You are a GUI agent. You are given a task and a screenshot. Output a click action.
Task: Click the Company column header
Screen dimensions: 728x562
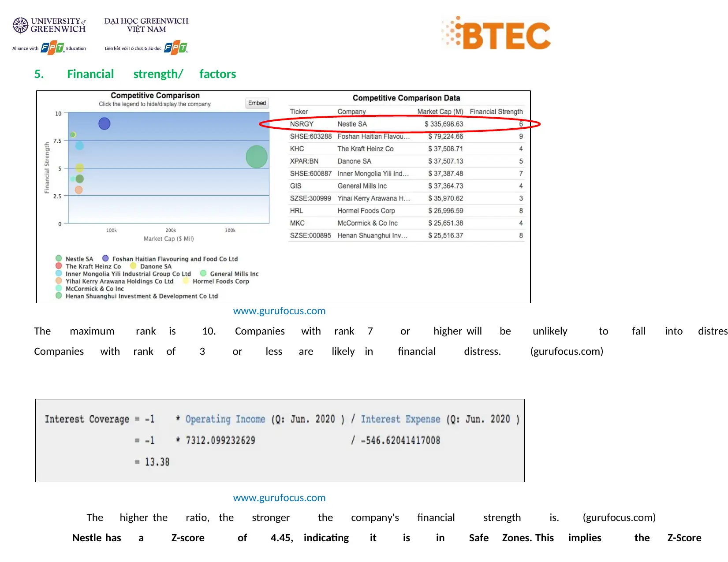[352, 112]
